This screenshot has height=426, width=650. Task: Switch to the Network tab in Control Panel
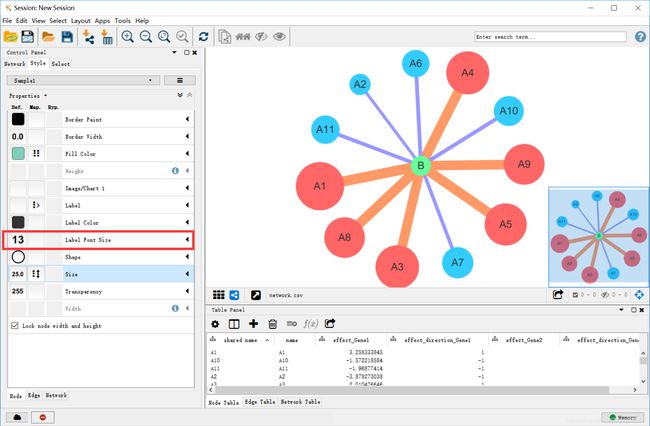15,64
